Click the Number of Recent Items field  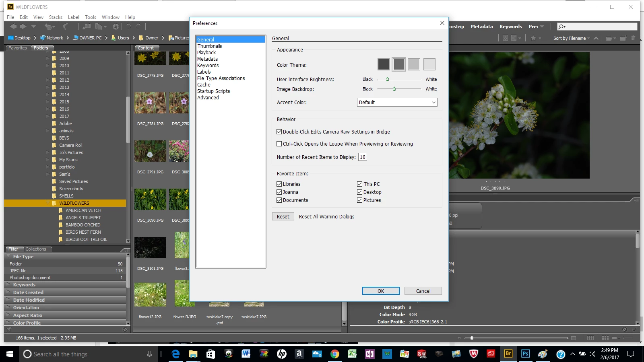click(363, 157)
